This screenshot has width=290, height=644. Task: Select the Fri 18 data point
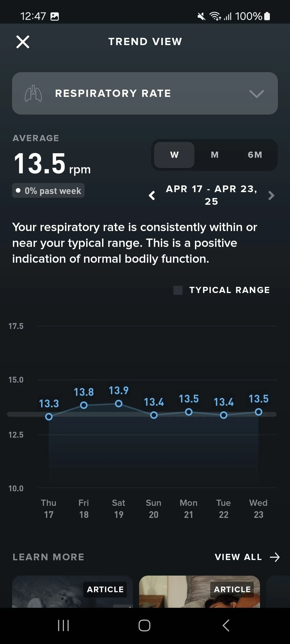[x=84, y=405]
